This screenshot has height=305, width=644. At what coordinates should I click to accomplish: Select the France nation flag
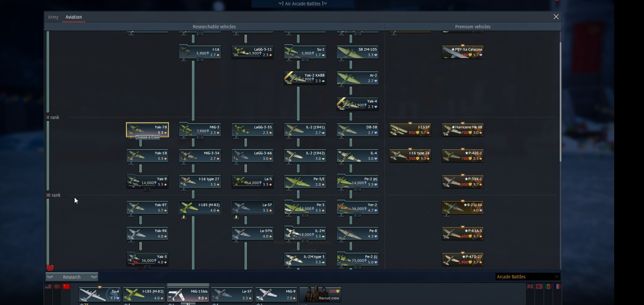click(558, 286)
